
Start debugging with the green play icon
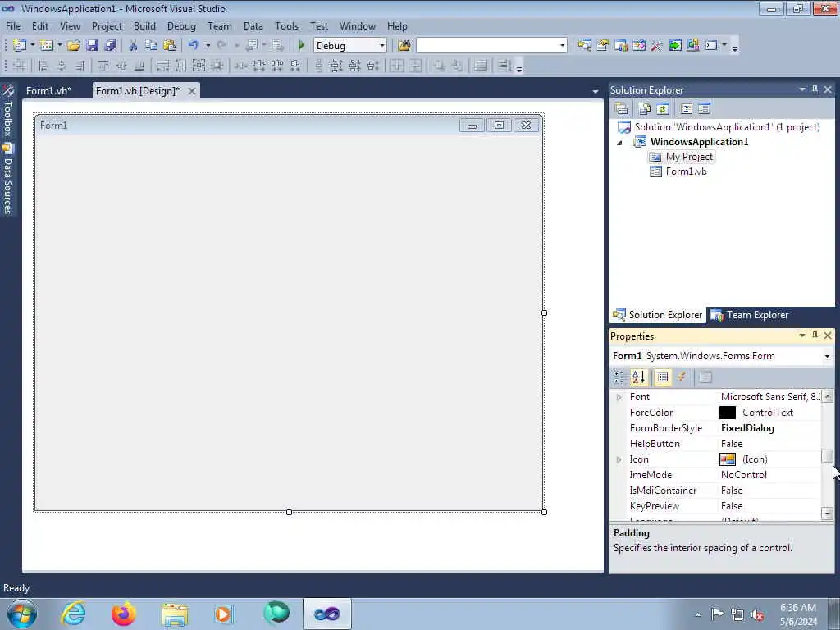click(x=302, y=46)
